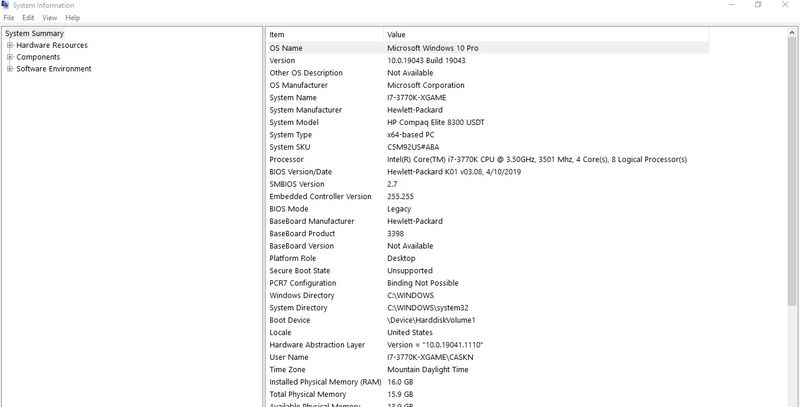Open the View menu
This screenshot has width=800, height=407.
[x=49, y=18]
